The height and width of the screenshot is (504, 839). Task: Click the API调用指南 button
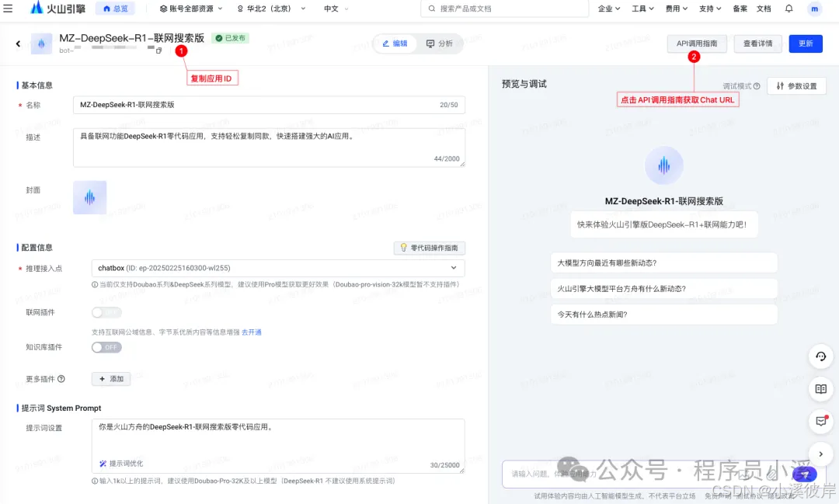697,43
